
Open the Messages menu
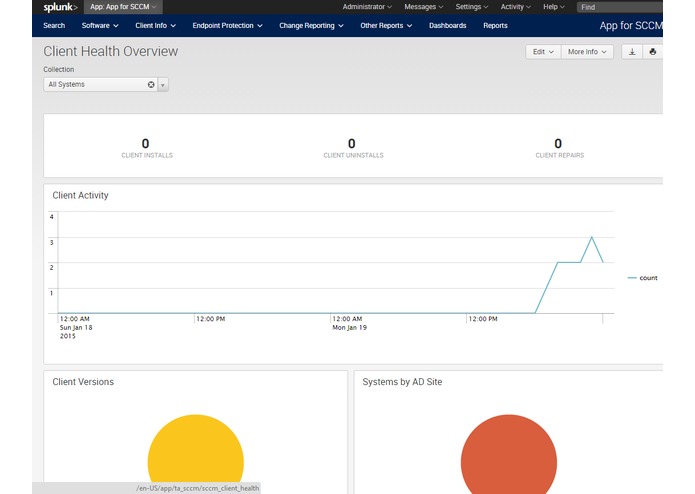click(423, 7)
